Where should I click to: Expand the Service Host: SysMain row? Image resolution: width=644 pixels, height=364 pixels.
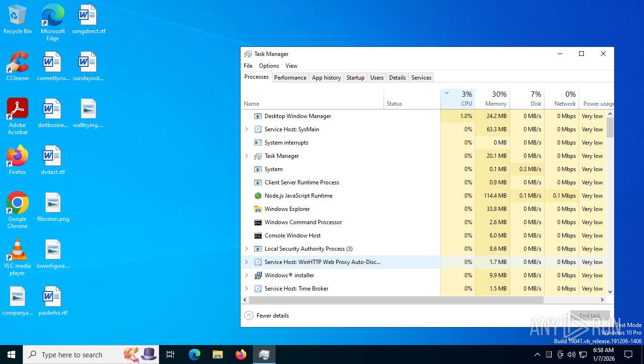point(246,129)
